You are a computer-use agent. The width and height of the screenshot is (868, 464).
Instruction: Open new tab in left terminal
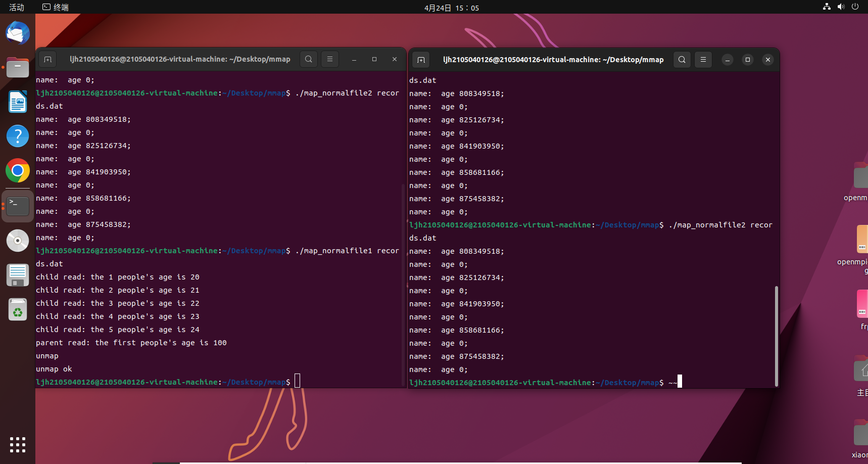48,59
